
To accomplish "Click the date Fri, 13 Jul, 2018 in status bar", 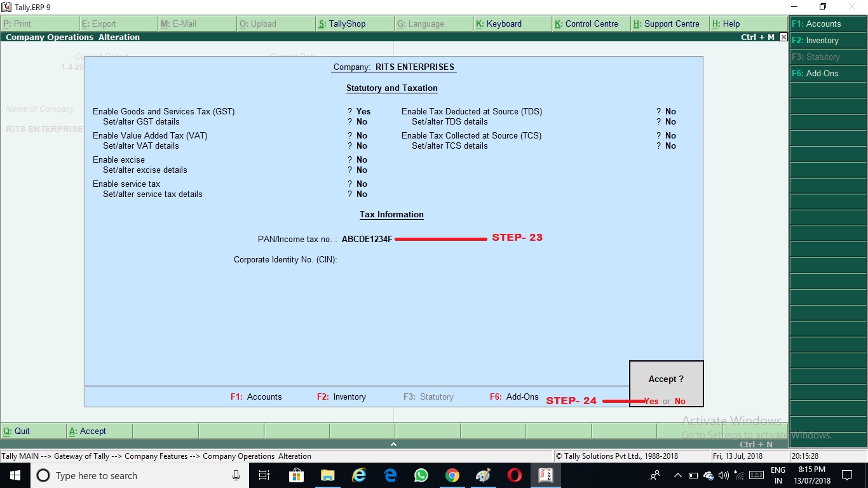I will pos(738,456).
